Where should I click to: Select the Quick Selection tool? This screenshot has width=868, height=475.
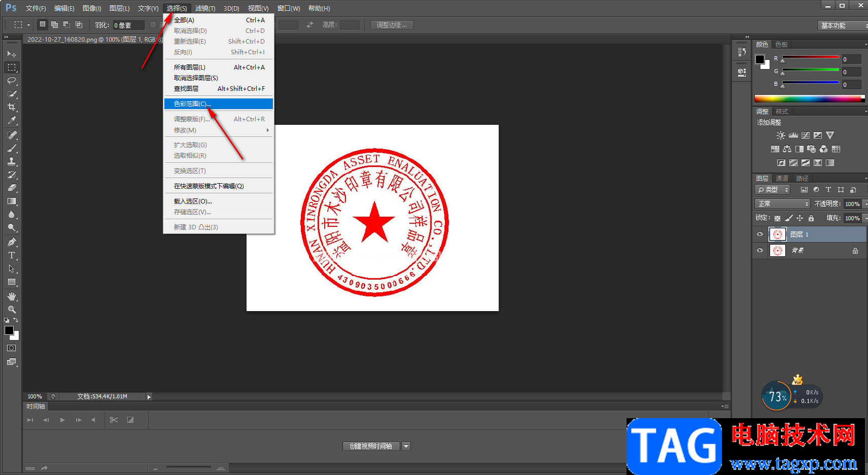pos(12,94)
